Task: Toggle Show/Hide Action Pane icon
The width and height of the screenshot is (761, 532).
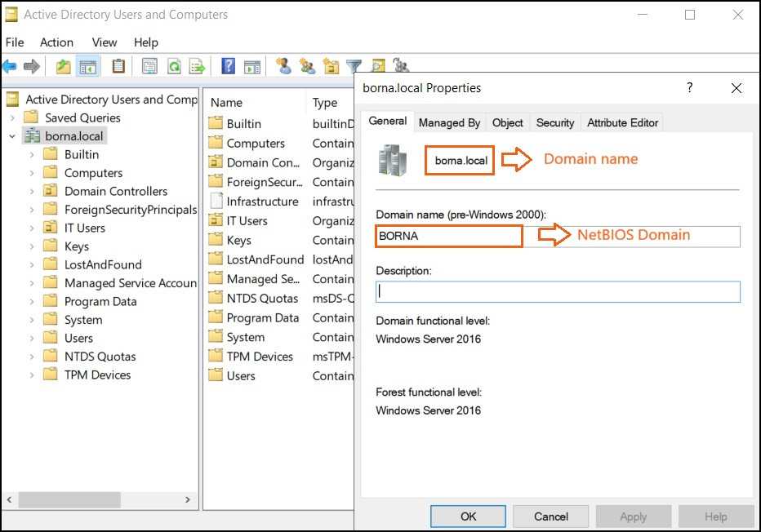Action: [251, 66]
